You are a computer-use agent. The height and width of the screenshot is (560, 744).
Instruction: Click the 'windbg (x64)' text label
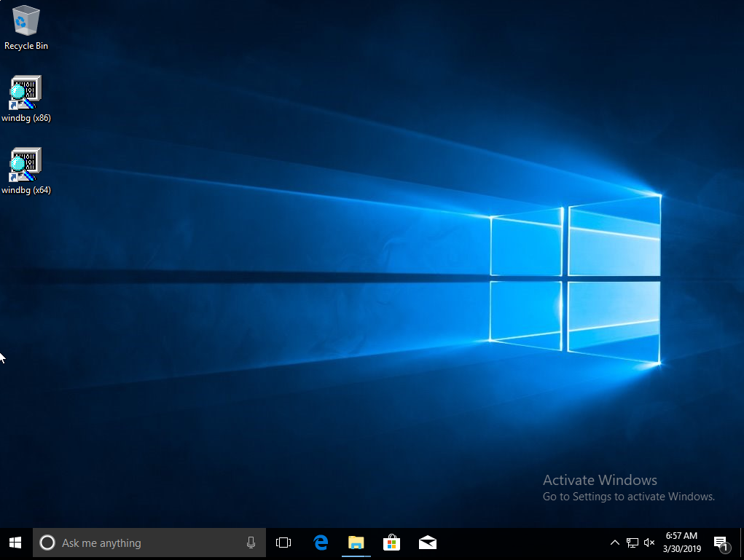click(x=26, y=190)
